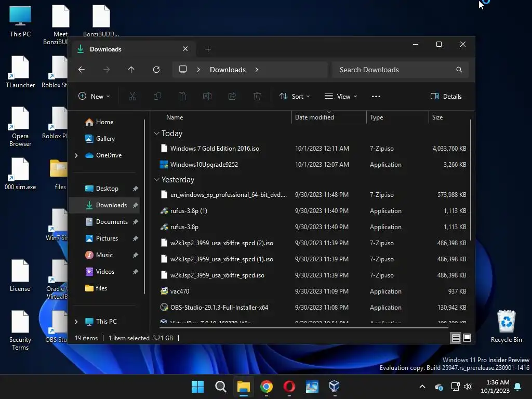
Task: Expand This PC in navigation pane
Action: [76, 321]
